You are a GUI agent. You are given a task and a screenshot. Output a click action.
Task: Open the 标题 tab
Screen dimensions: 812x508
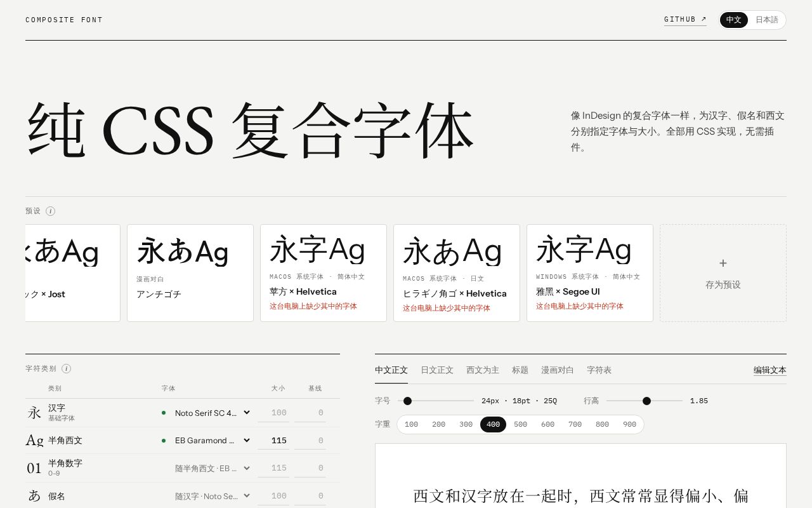coord(520,370)
